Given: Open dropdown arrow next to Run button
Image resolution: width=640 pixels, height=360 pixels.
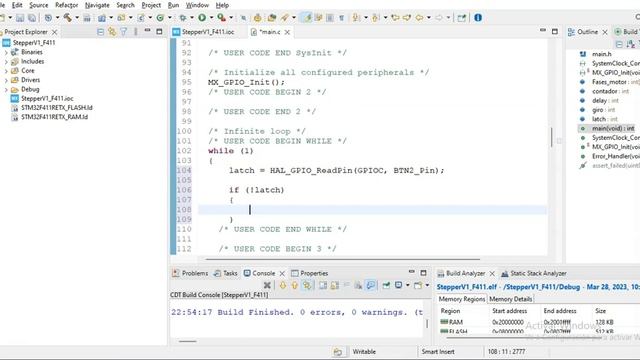Looking at the screenshot, I should (211, 18).
